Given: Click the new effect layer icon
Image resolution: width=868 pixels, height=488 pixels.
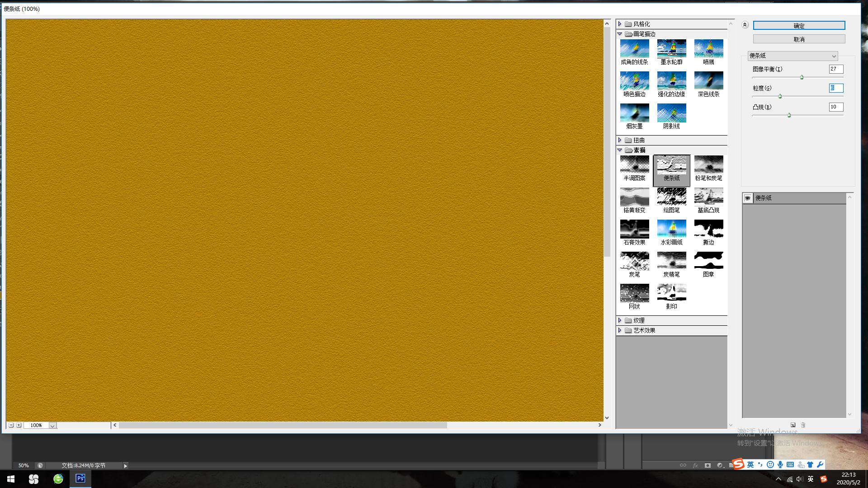Looking at the screenshot, I should coord(793,425).
